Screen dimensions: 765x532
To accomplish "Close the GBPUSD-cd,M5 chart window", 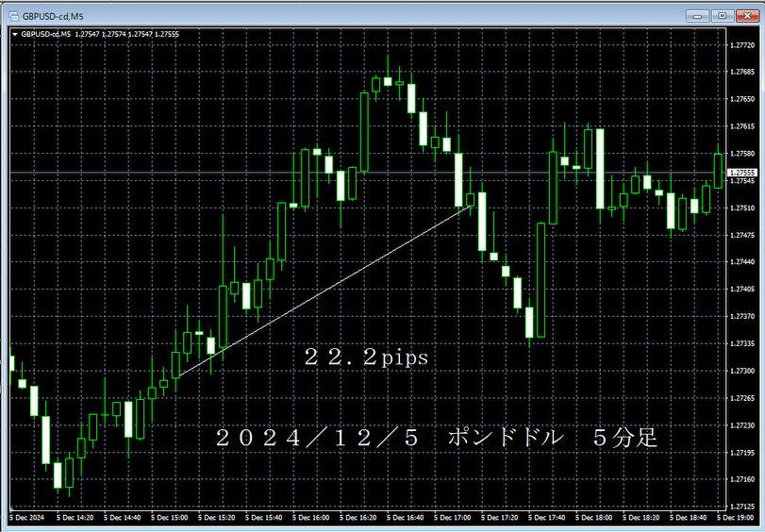I will 747,16.
